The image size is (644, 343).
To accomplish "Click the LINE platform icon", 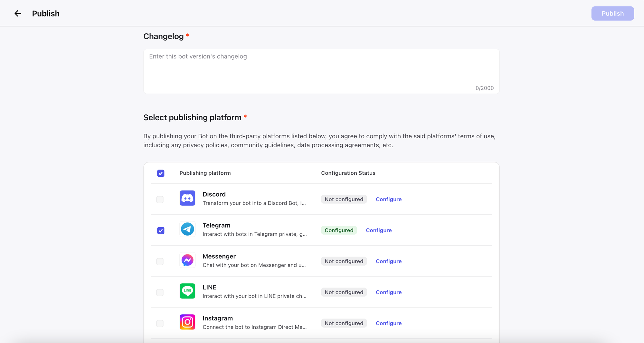I will click(x=187, y=291).
